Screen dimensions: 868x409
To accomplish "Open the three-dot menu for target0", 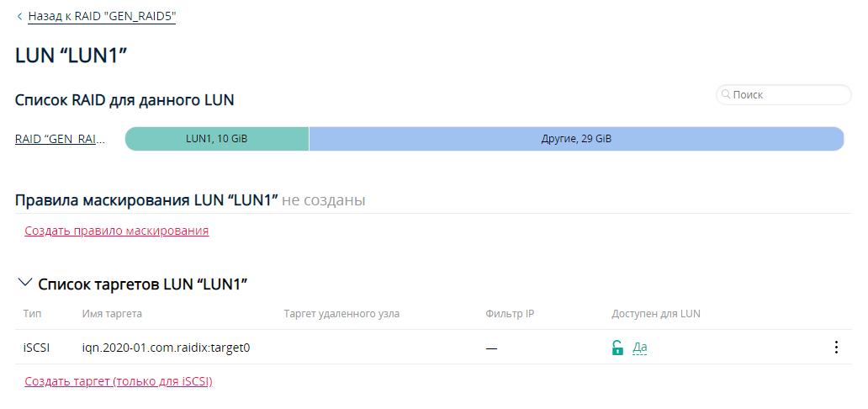I will pos(835,348).
